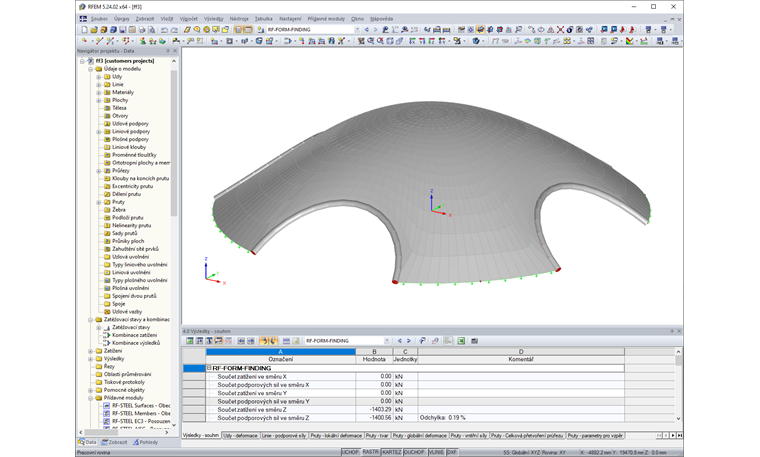Select Liniové podpory in the tree
Viewport: 760px width, 457px height.
(131, 131)
